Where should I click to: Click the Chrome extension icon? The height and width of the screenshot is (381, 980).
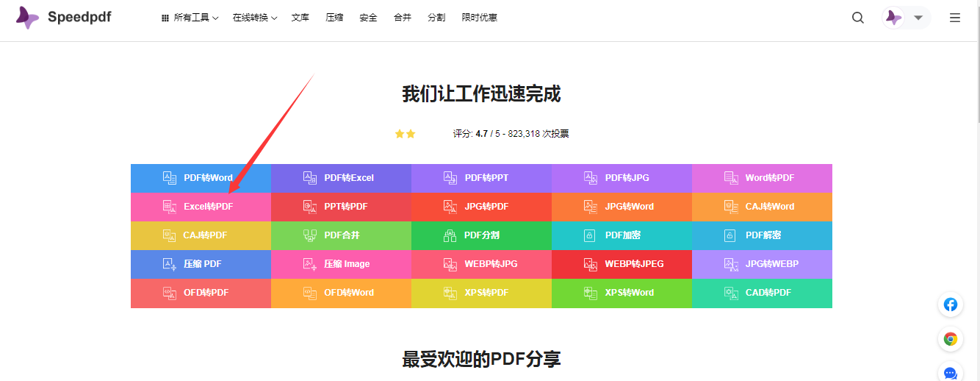coord(951,339)
